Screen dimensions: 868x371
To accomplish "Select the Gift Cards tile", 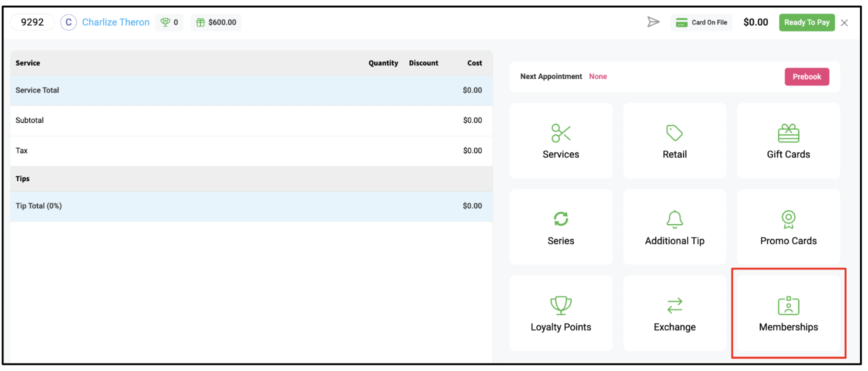I will [x=788, y=141].
